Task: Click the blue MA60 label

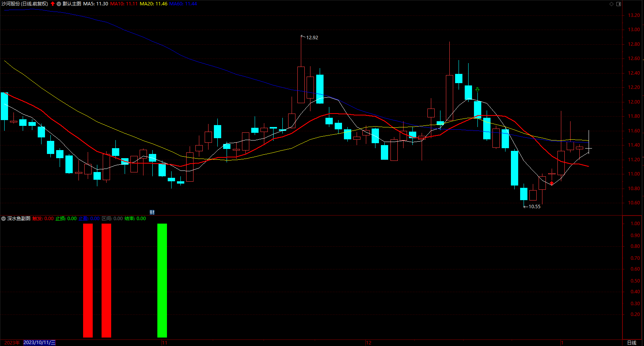Action: click(183, 4)
